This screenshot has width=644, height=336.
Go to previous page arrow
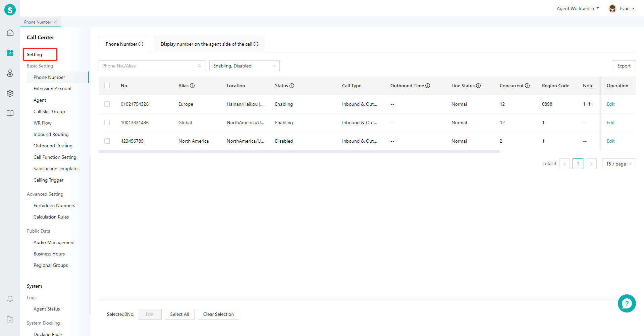click(565, 164)
